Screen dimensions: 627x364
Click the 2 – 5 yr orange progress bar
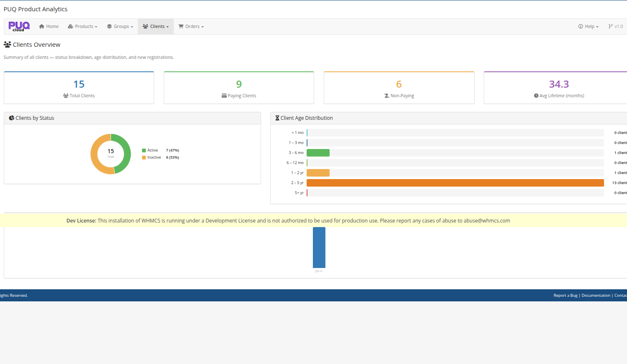coord(455,182)
